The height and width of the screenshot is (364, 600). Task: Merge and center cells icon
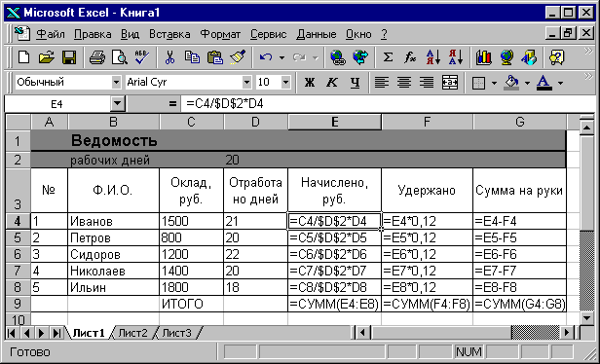(x=450, y=82)
